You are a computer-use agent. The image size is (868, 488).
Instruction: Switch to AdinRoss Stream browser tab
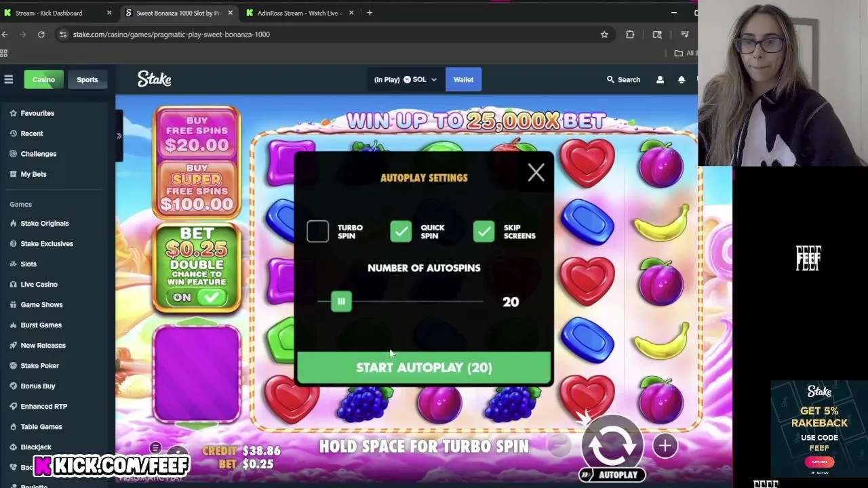click(298, 13)
